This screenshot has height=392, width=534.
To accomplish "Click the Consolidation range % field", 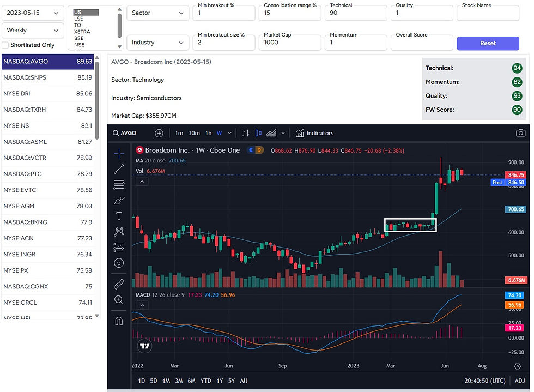I will tap(290, 13).
